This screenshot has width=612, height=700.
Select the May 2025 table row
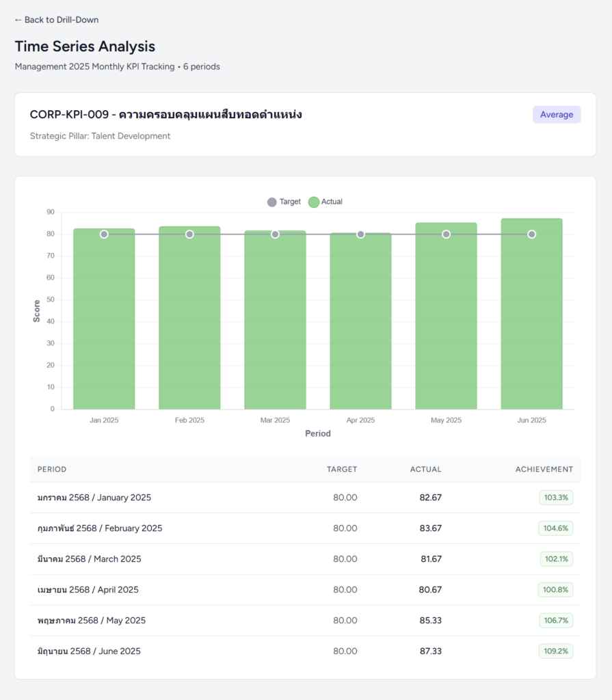305,621
